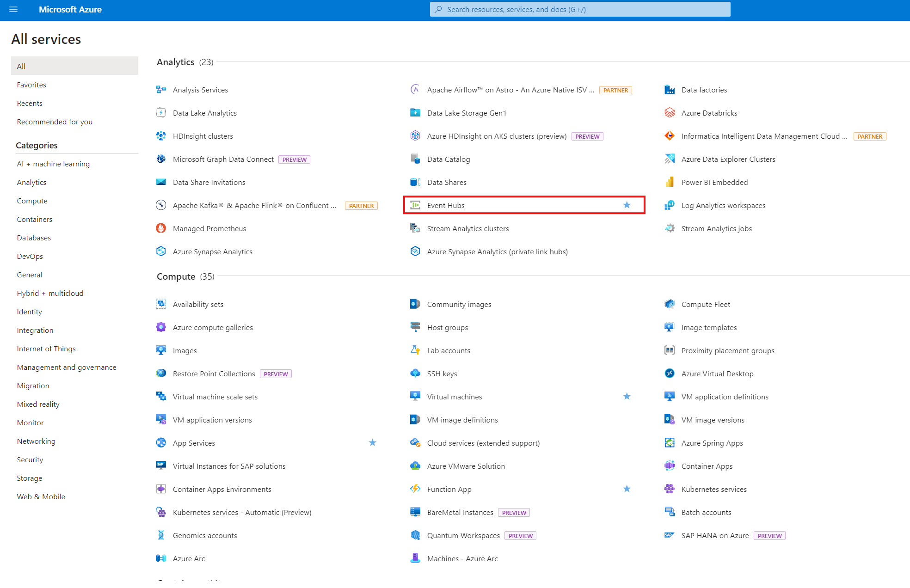Unfavorite Event Hubs using its star

click(627, 205)
